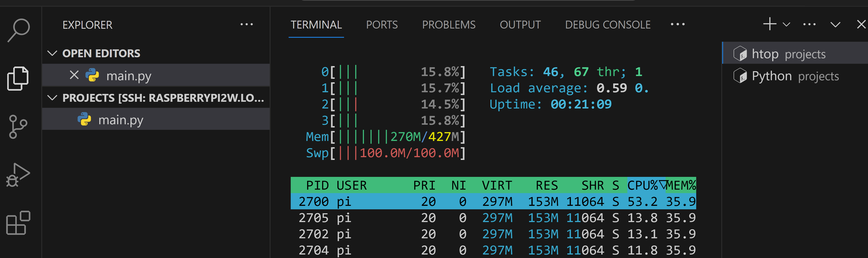Collapse panel with the chevron down icon
This screenshot has width=868, height=258.
[835, 25]
